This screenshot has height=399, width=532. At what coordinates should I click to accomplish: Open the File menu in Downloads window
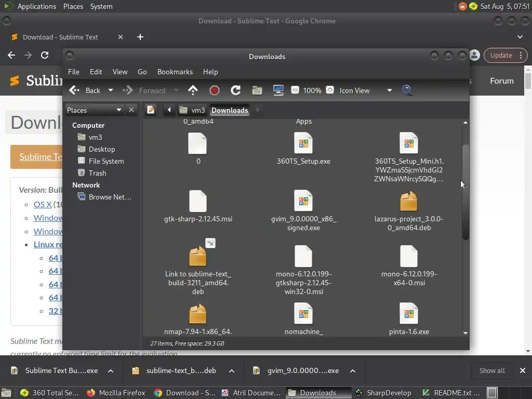74,72
